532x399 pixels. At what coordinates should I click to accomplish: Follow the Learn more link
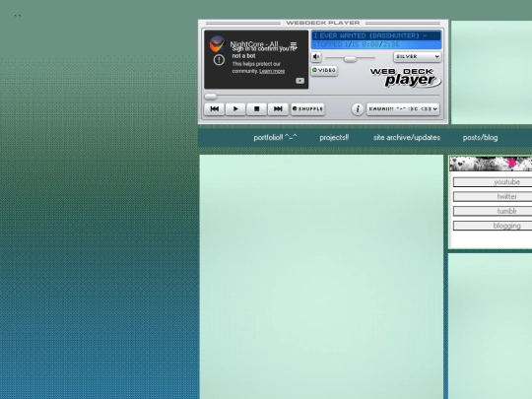pyautogui.click(x=272, y=71)
